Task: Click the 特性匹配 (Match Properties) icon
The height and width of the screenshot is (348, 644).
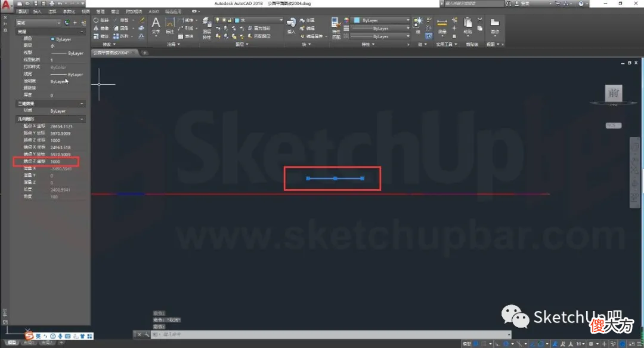Action: [336, 28]
